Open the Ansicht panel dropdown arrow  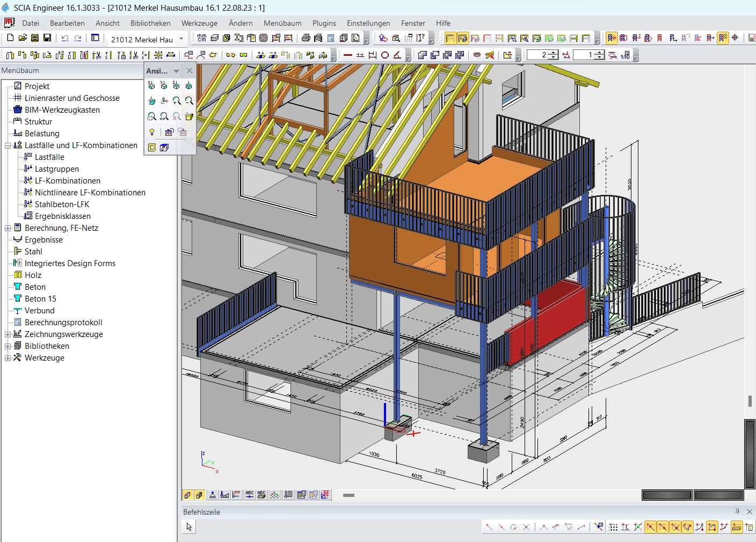click(176, 71)
